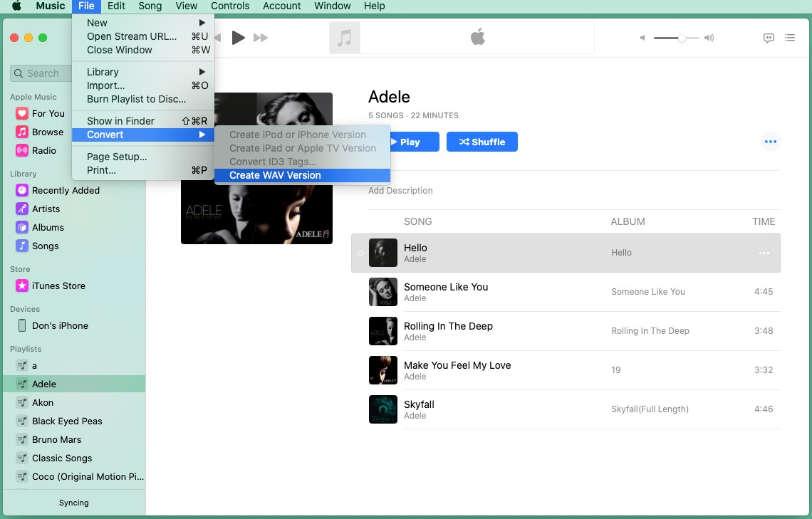The width and height of the screenshot is (812, 519).
Task: Adjust the volume slider knob
Action: coord(682,38)
